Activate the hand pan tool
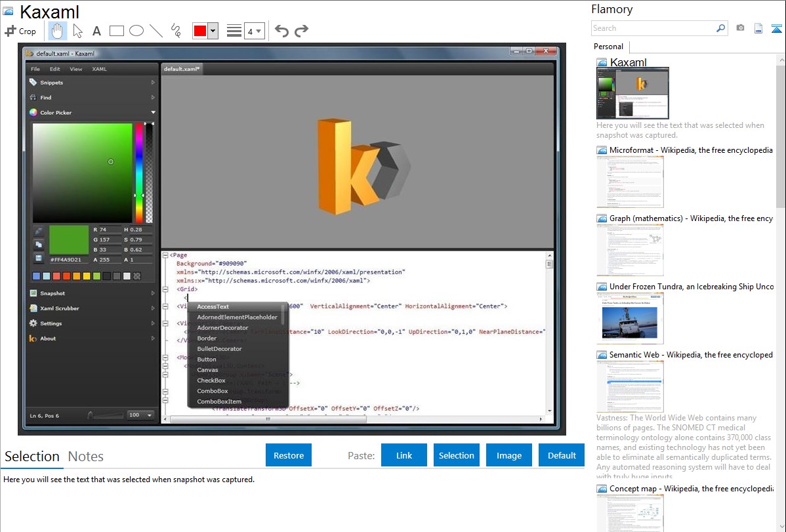 point(57,31)
